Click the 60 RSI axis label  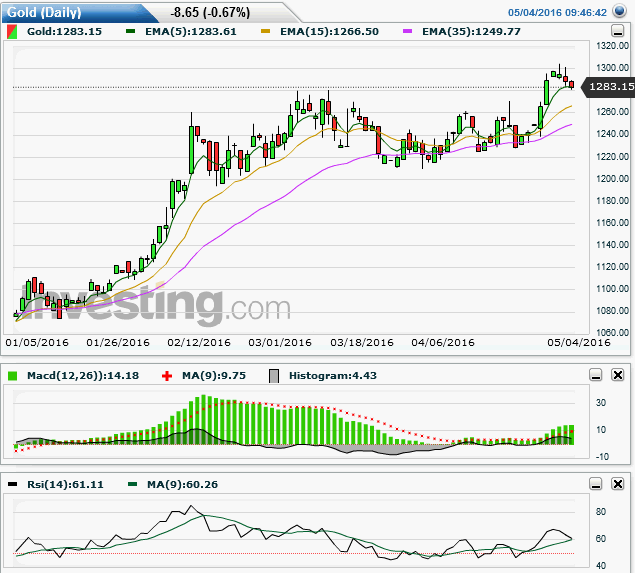[x=601, y=539]
